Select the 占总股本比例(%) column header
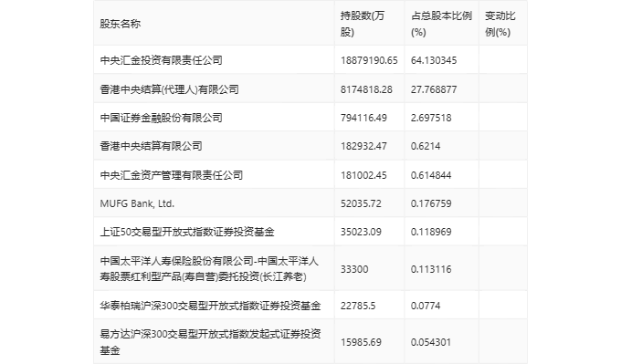This screenshot has width=621, height=364. [x=441, y=24]
